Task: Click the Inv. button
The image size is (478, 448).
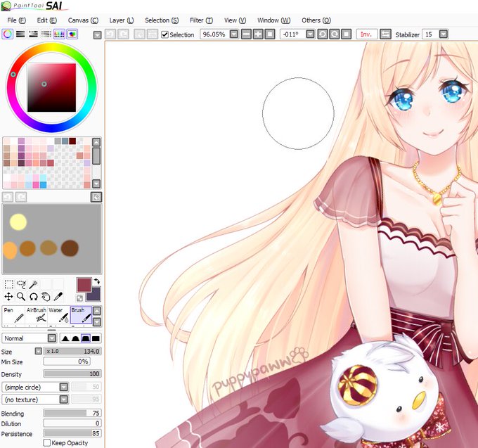Action: click(x=367, y=34)
